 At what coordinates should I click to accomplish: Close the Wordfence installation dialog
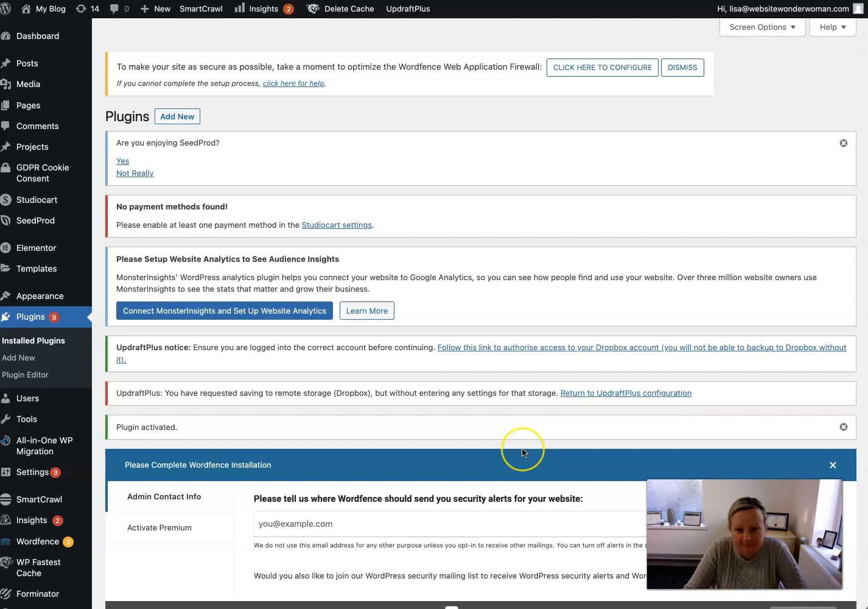pyautogui.click(x=833, y=465)
